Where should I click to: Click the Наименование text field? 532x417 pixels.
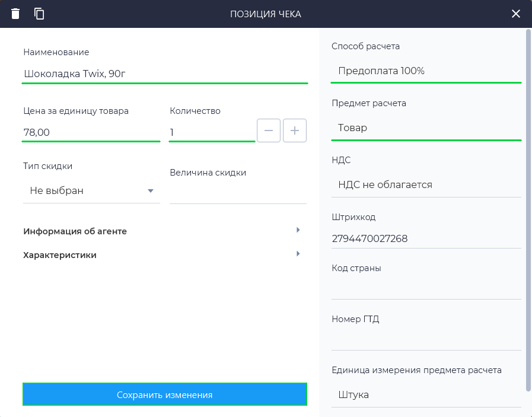tap(165, 74)
